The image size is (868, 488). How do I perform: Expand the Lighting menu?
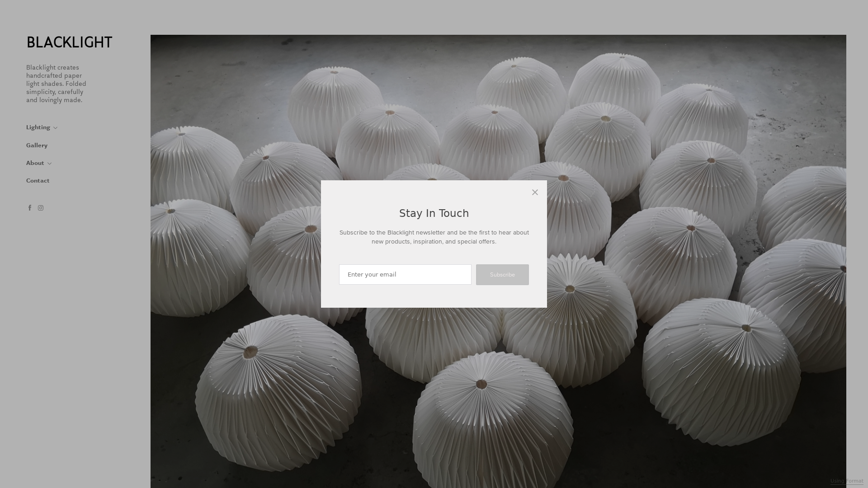pyautogui.click(x=42, y=127)
